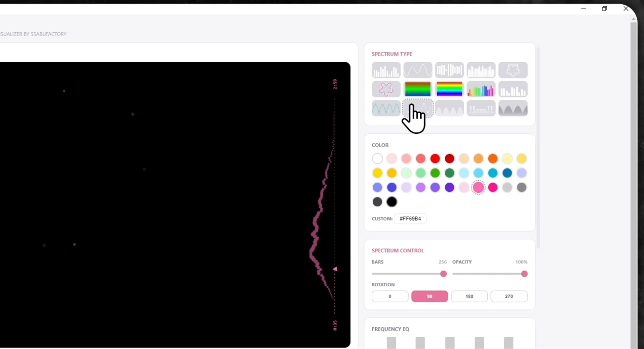Screen dimensions: 644x349
Task: Pick the segmented LED blocks spectrum type
Action: (481, 108)
